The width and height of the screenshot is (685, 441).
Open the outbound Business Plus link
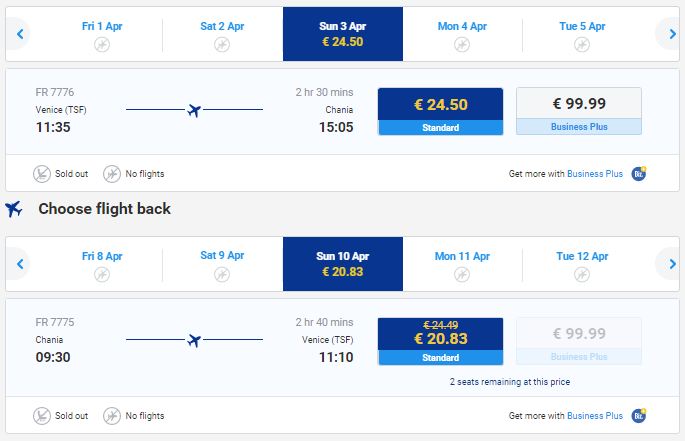594,174
